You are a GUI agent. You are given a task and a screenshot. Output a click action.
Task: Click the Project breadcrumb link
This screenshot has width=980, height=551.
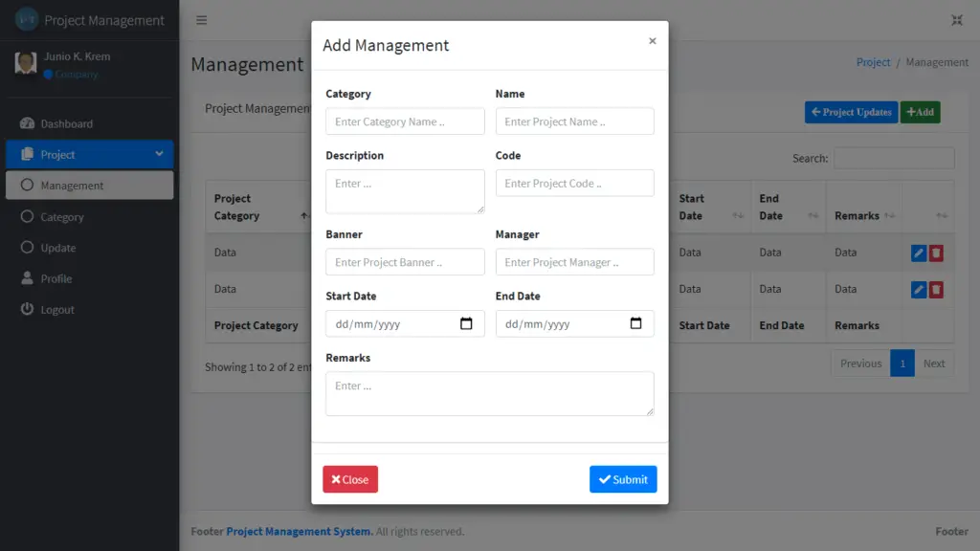click(873, 62)
